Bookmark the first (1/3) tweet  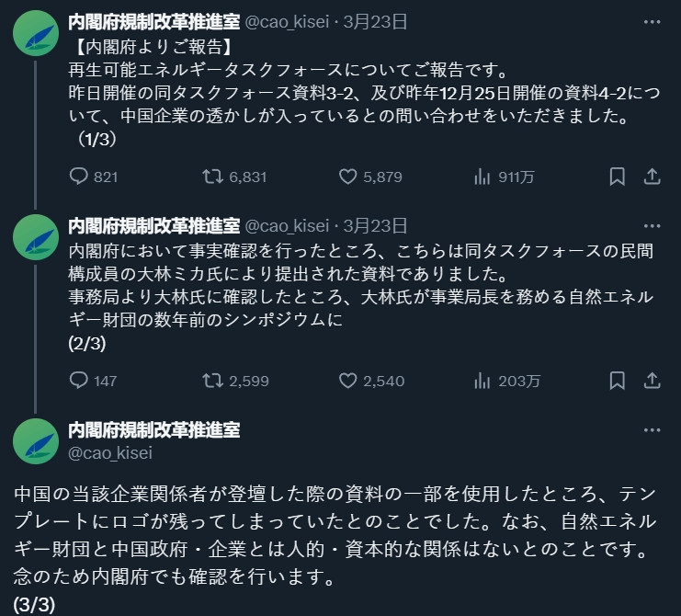(618, 177)
